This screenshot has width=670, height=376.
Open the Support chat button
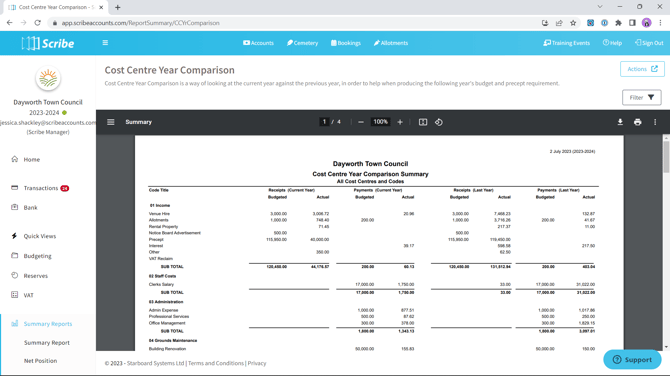(x=632, y=360)
